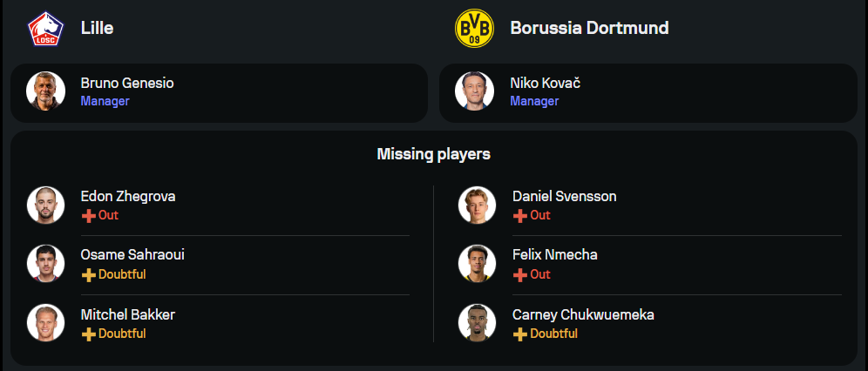The height and width of the screenshot is (371, 868).
Task: Open the Lille team name link
Action: tap(98, 28)
